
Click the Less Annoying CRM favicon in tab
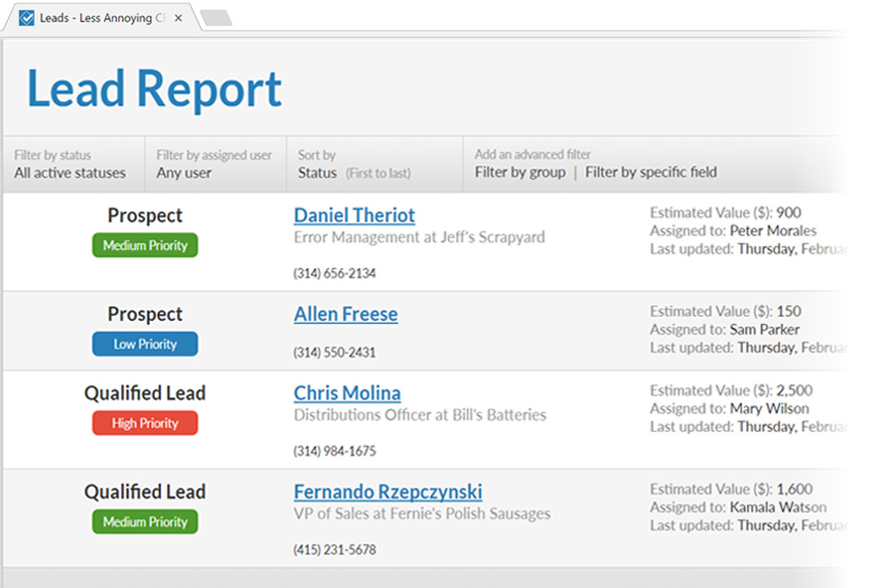click(x=27, y=18)
